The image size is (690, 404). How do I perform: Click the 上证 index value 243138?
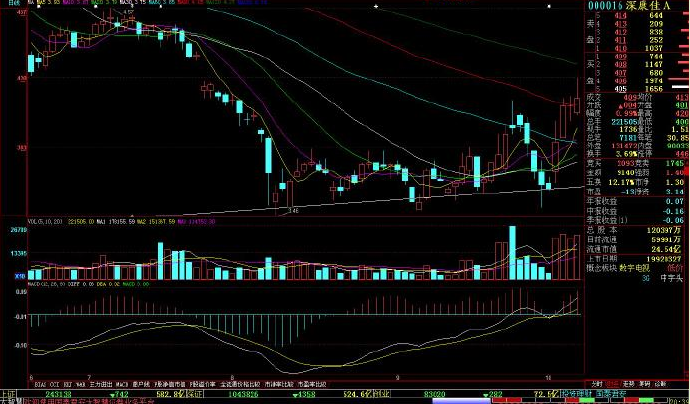click(59, 394)
